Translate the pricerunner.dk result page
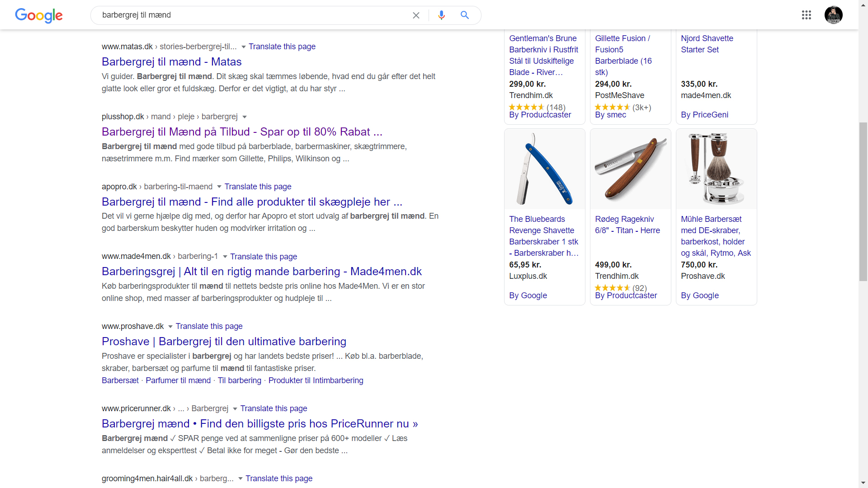The image size is (868, 488). click(274, 408)
